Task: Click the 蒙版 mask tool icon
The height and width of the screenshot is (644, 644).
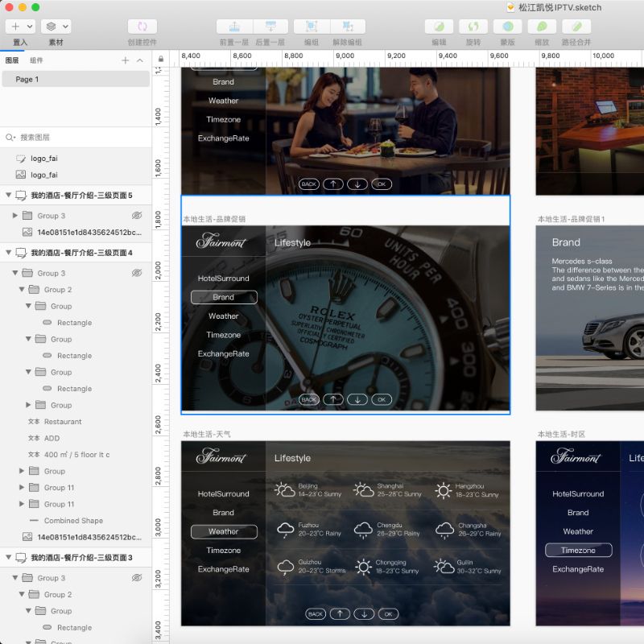Action: point(507,27)
